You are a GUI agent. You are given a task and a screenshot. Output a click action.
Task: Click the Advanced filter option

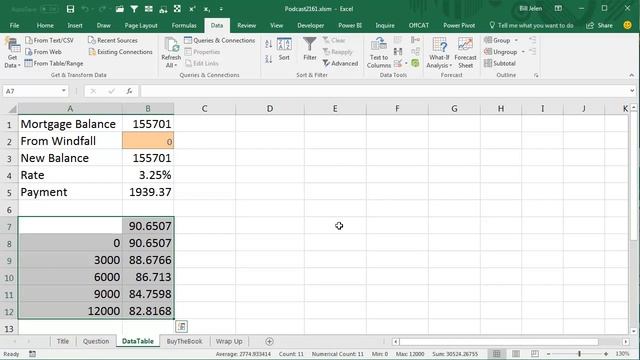click(x=340, y=63)
